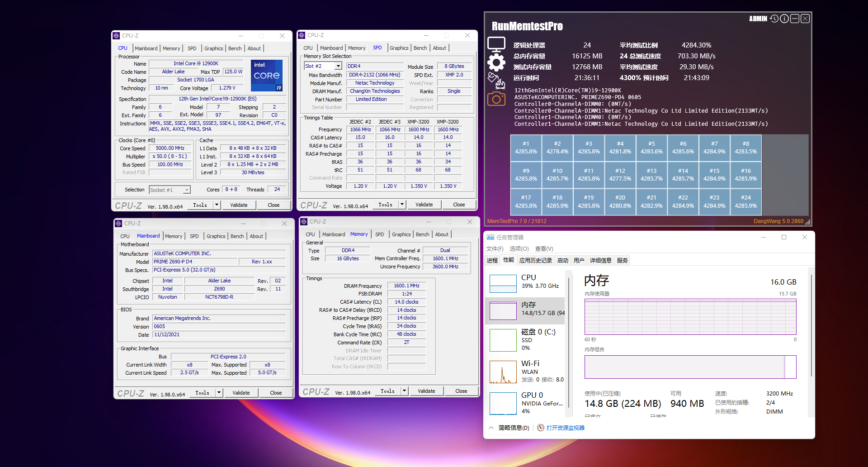Screen dimensions: 868x467
Task: Click DangWang 5.0.2860 status text
Action: 778,221
